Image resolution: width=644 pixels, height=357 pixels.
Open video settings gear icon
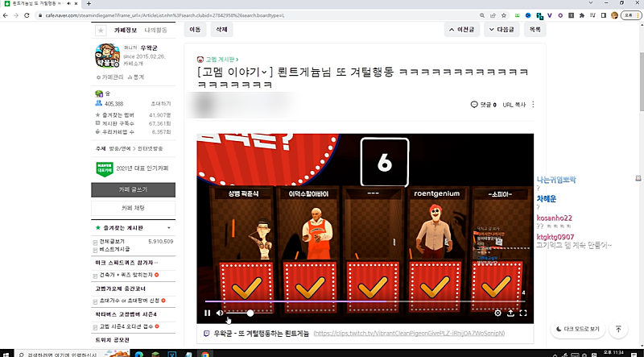(x=497, y=313)
